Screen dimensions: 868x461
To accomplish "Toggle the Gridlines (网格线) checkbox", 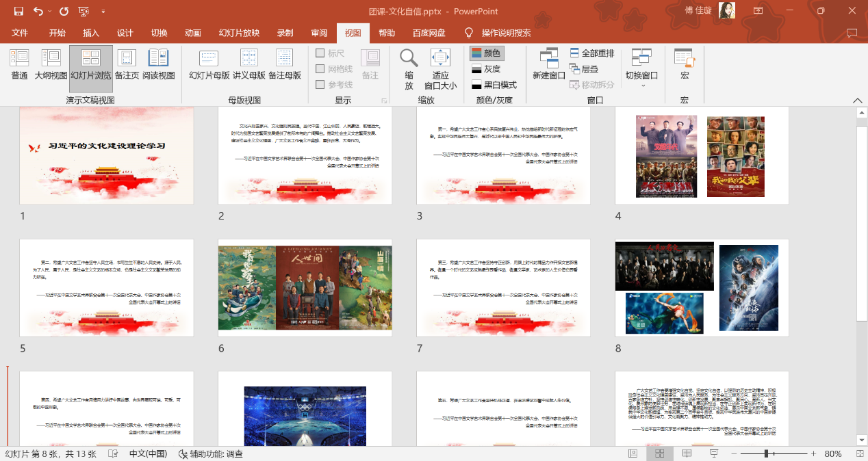I will point(320,69).
